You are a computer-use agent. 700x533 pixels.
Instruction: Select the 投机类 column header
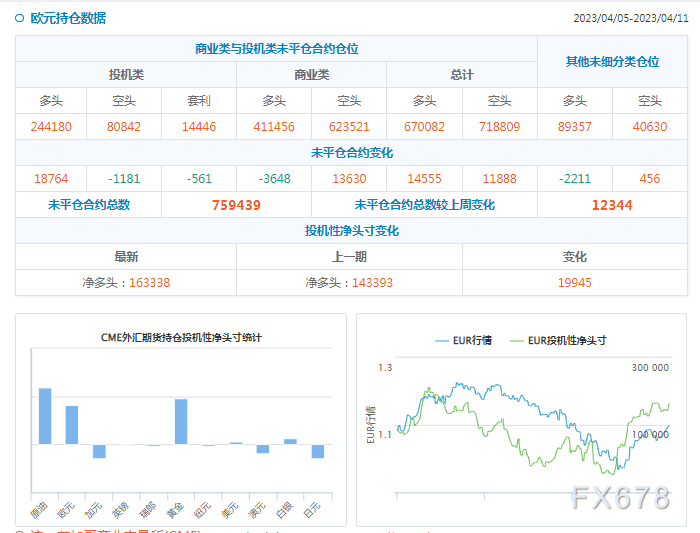(126, 75)
